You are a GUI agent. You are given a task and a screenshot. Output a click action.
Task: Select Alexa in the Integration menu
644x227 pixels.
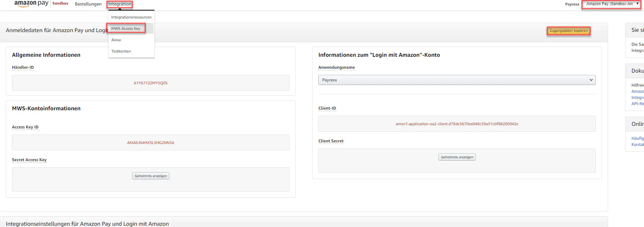point(116,40)
